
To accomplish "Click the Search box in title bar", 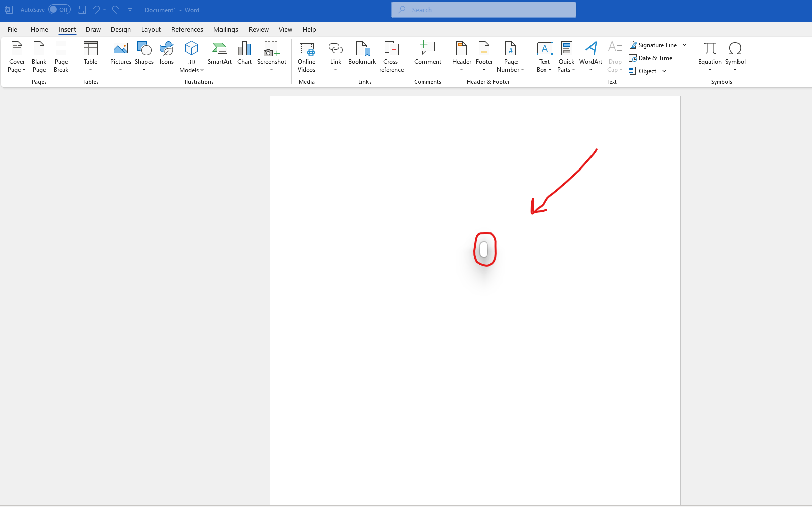I will pos(484,10).
